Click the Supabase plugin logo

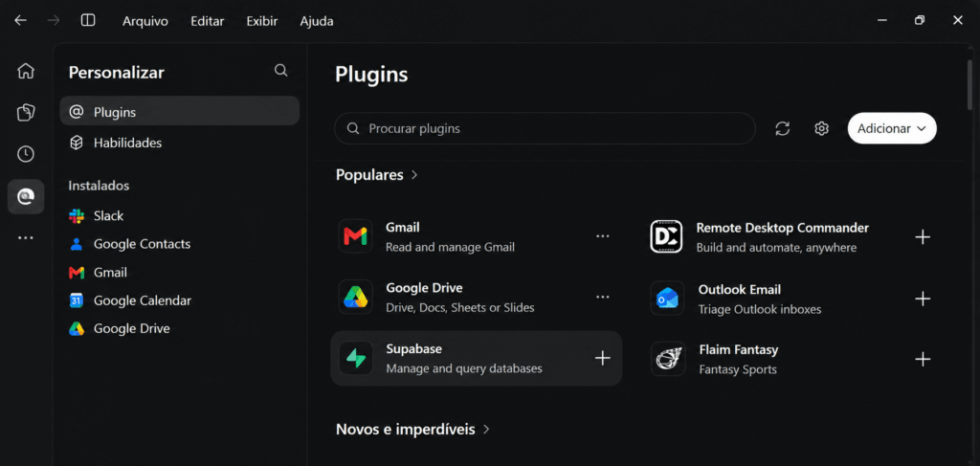point(356,358)
